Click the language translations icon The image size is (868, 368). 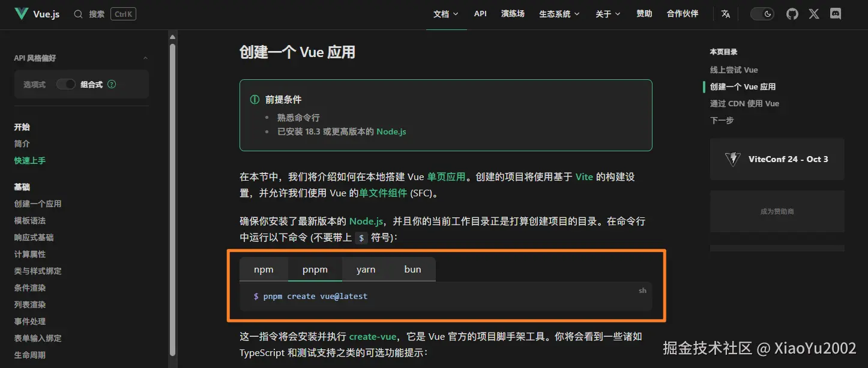[725, 13]
